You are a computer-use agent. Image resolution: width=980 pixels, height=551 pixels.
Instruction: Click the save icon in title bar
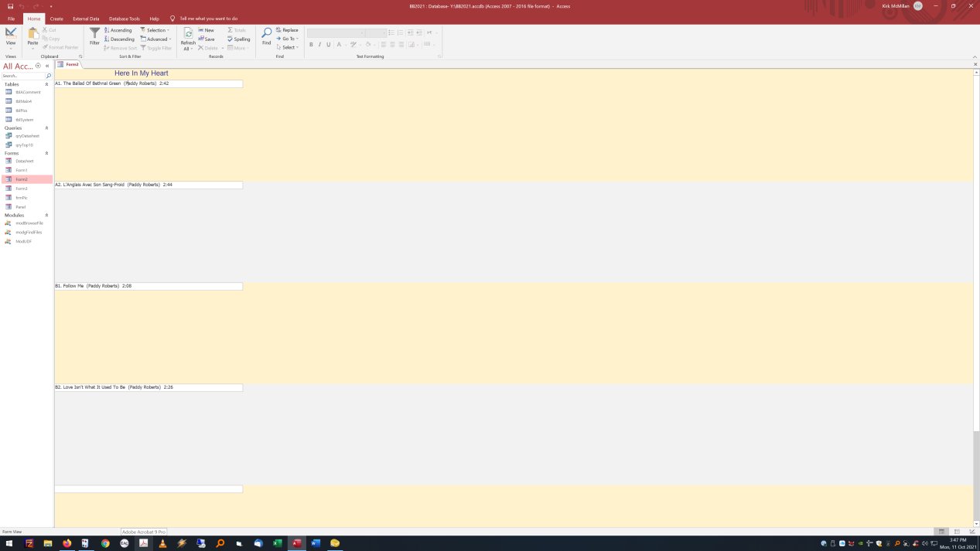(x=10, y=6)
